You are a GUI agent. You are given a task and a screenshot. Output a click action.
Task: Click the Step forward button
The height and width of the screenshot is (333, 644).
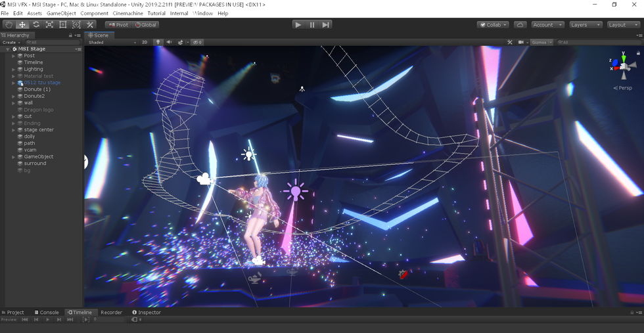pyautogui.click(x=325, y=25)
